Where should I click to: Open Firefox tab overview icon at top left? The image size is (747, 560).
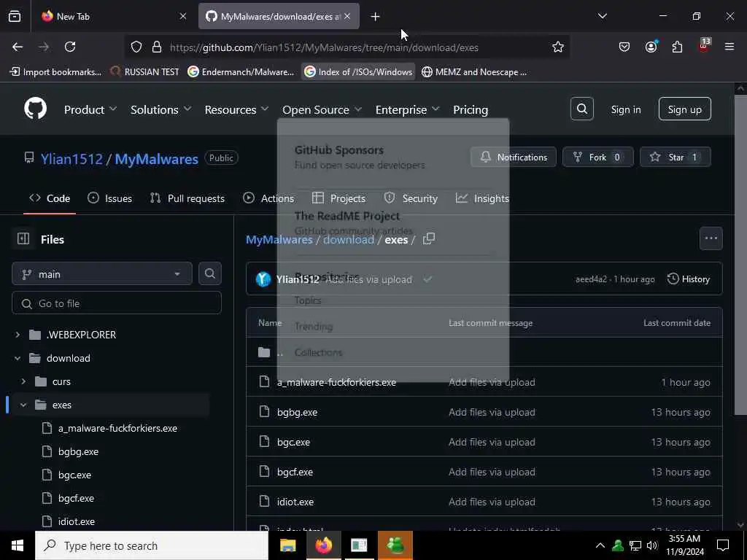[15, 16]
